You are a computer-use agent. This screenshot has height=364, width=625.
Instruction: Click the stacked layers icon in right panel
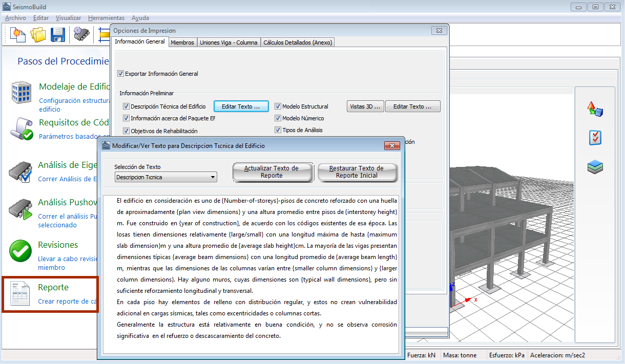[x=595, y=167]
